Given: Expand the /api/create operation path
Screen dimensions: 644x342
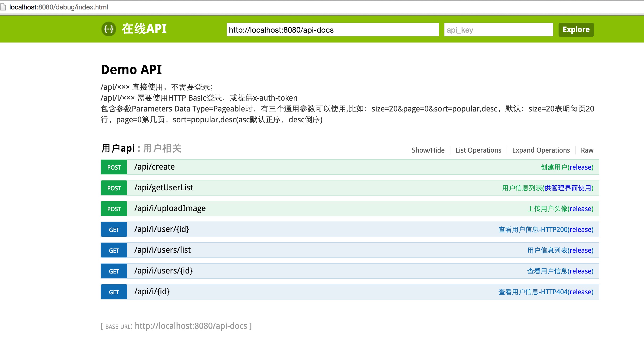Looking at the screenshot, I should [154, 167].
